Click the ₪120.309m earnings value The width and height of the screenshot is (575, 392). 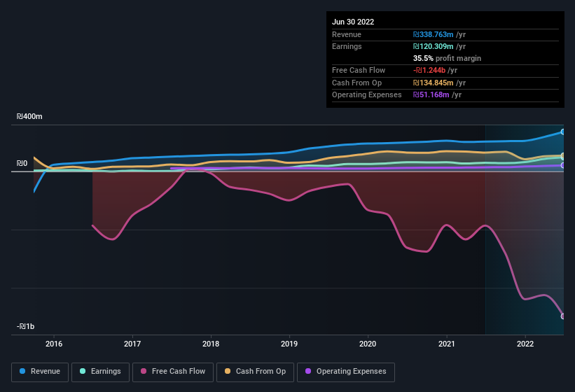point(433,46)
